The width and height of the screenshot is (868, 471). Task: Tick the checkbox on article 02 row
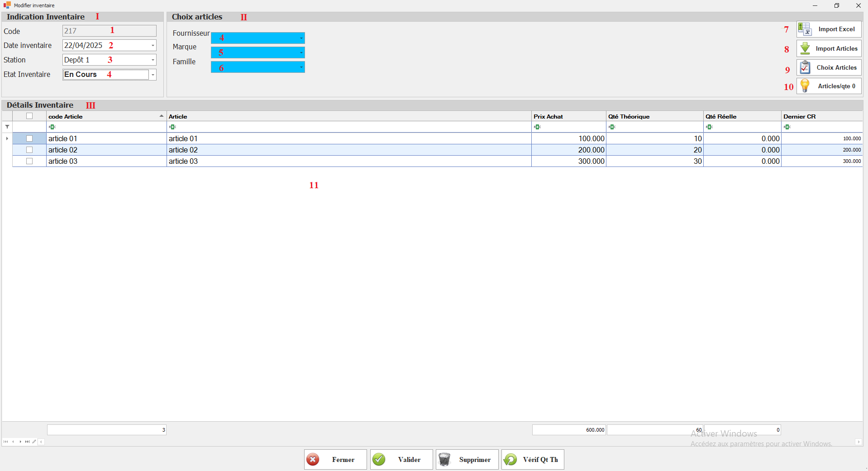pyautogui.click(x=29, y=150)
